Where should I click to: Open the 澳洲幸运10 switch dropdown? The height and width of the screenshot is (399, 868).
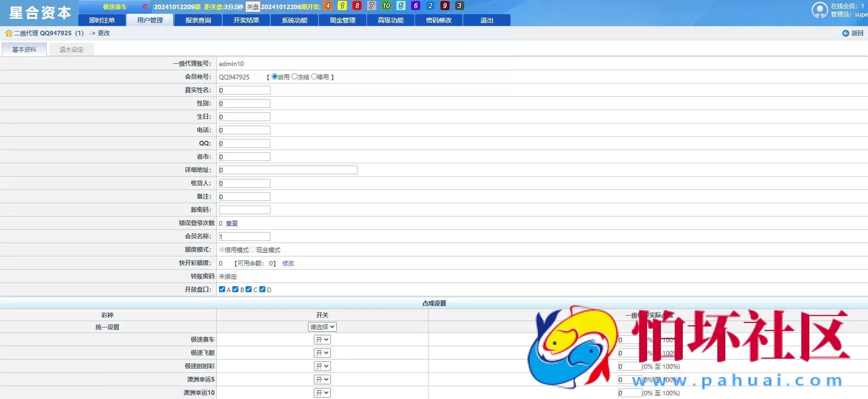[x=322, y=393]
